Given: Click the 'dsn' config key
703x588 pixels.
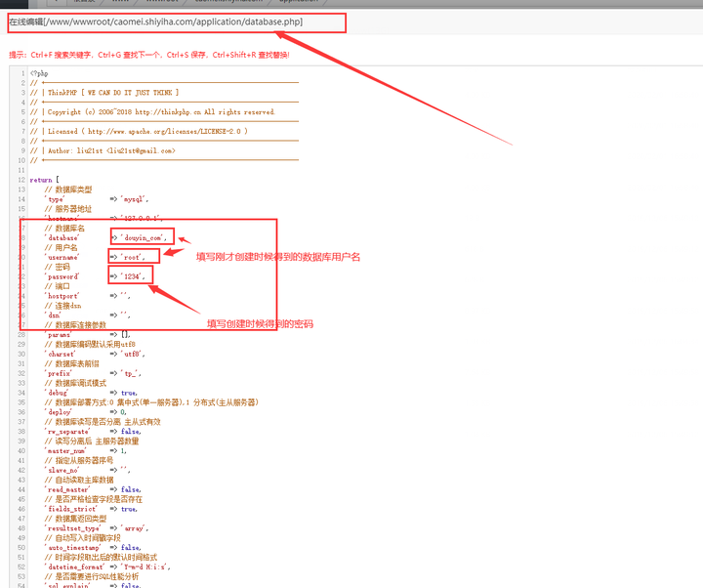Looking at the screenshot, I should [53, 315].
